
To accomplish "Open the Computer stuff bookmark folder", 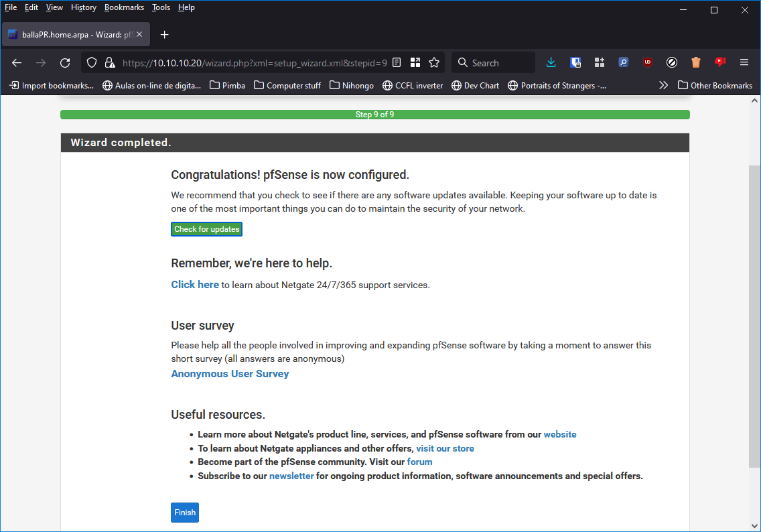I will tap(287, 85).
